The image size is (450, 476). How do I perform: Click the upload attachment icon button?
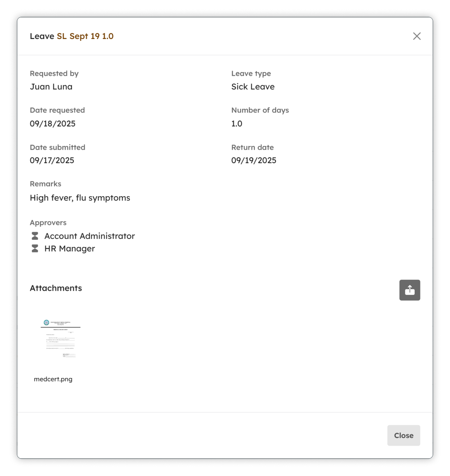(409, 290)
